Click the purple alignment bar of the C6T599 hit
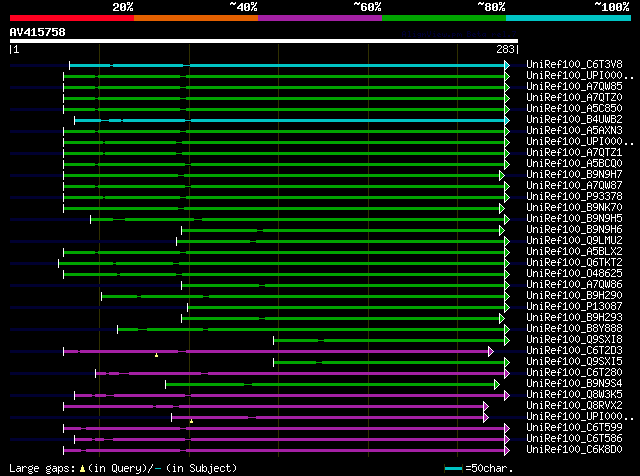Image resolution: width=640 pixels, height=476 pixels. (284, 429)
